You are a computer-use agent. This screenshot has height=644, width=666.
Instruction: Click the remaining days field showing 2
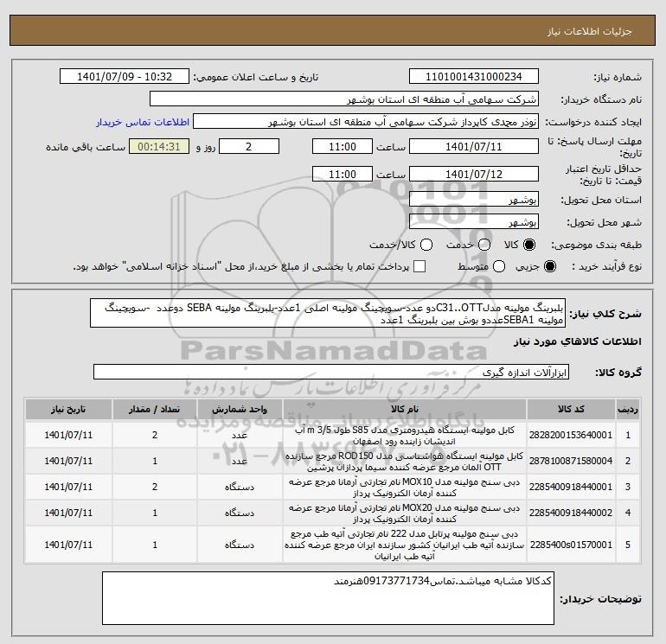(249, 147)
